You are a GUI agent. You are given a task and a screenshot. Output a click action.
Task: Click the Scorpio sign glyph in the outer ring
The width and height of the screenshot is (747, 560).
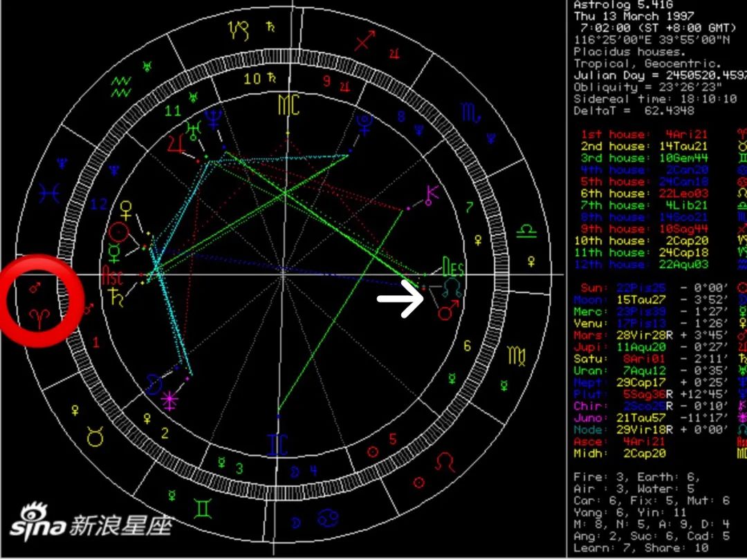[x=472, y=113]
